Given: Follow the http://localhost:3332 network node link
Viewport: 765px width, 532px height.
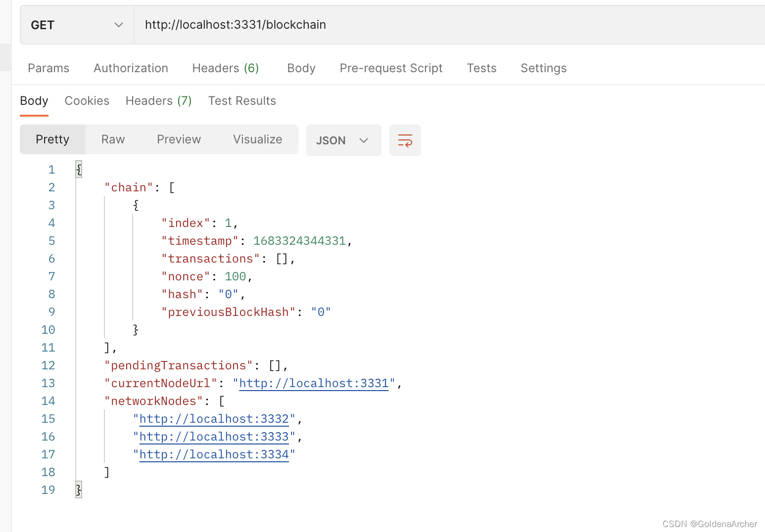Looking at the screenshot, I should coord(214,419).
